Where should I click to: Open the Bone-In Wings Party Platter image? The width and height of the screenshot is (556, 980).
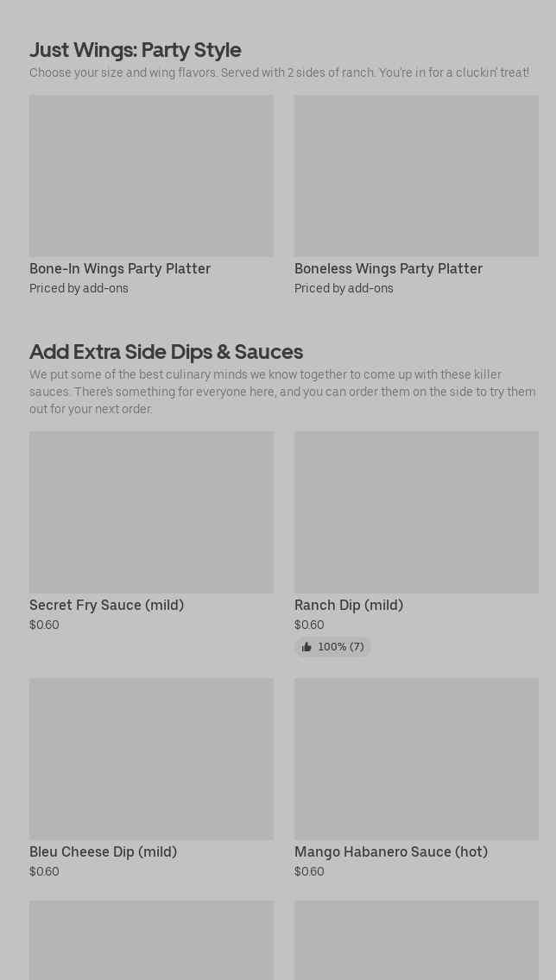click(x=151, y=176)
